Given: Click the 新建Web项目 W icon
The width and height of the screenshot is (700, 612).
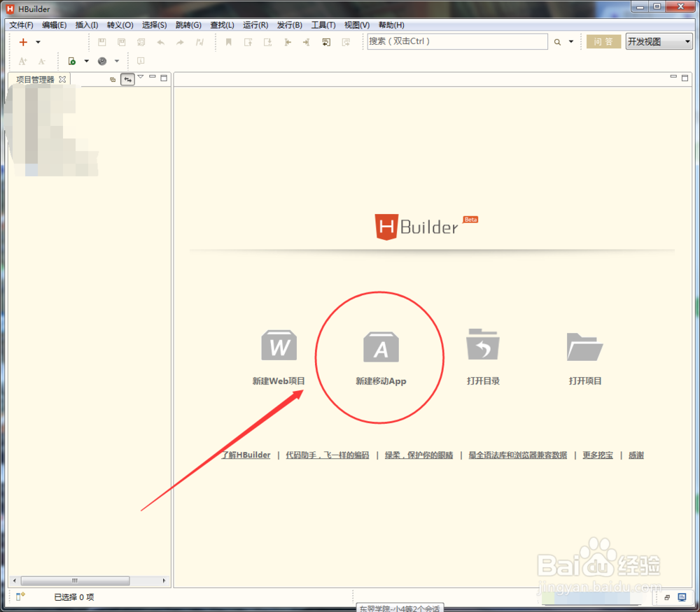Looking at the screenshot, I should (279, 346).
